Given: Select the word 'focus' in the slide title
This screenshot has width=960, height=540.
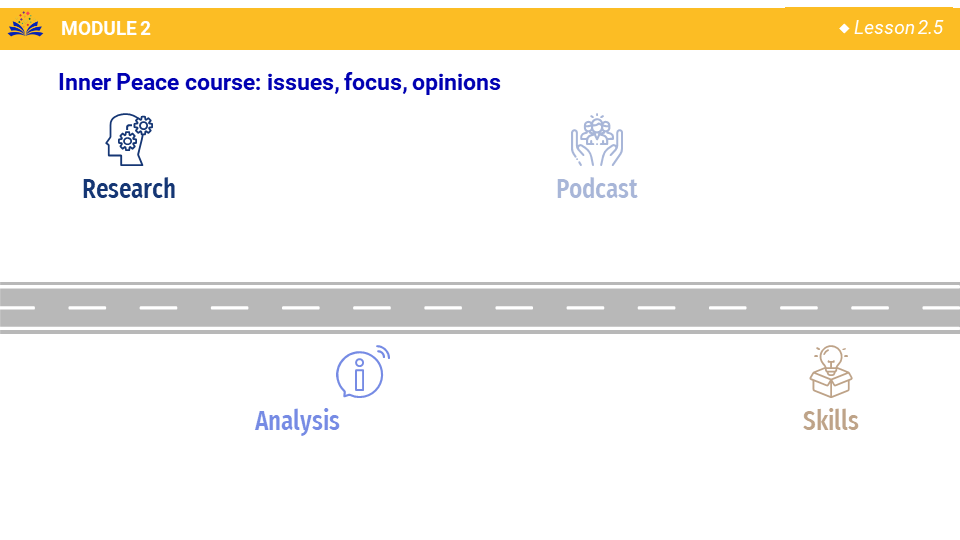Looking at the screenshot, I should 373,82.
